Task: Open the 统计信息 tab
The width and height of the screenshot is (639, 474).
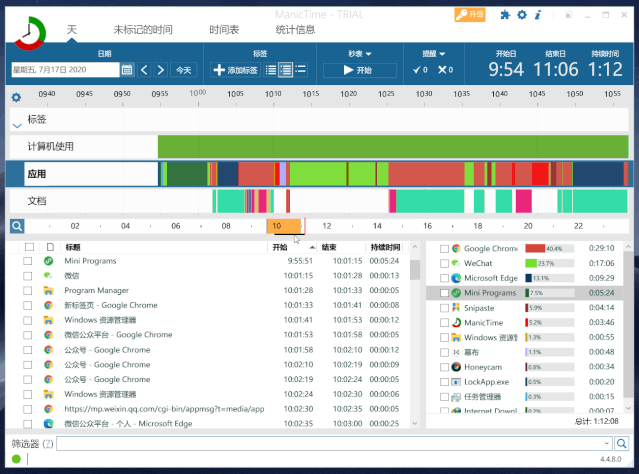Action: coord(295,29)
